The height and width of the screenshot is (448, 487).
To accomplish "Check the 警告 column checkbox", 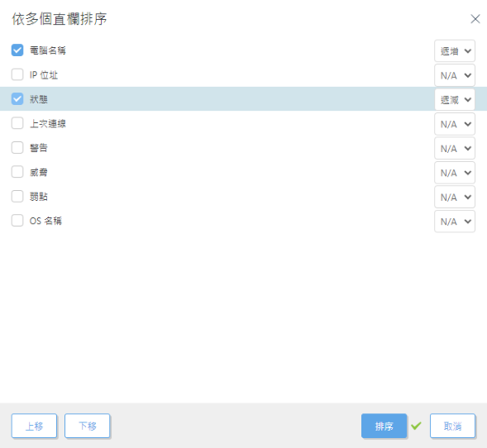I will 17,148.
